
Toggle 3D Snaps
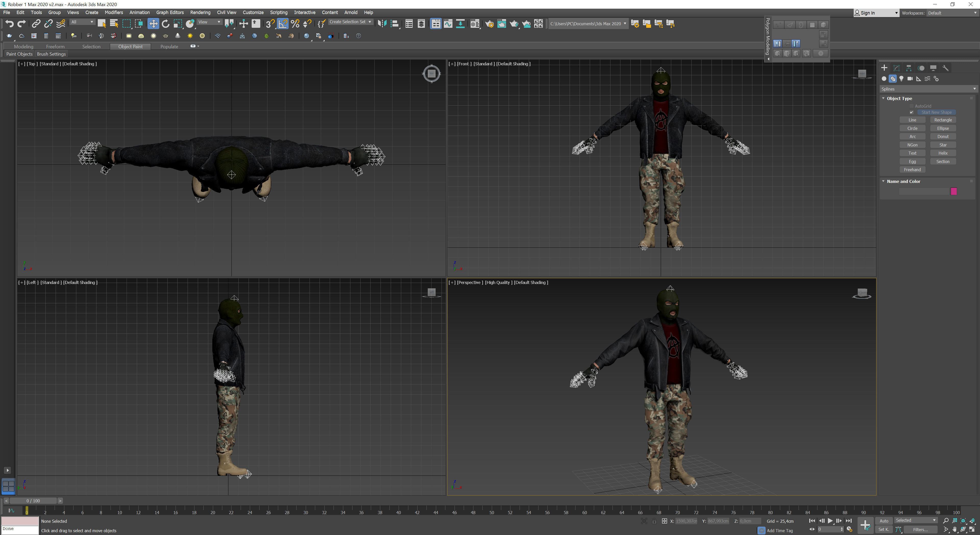pyautogui.click(x=270, y=23)
